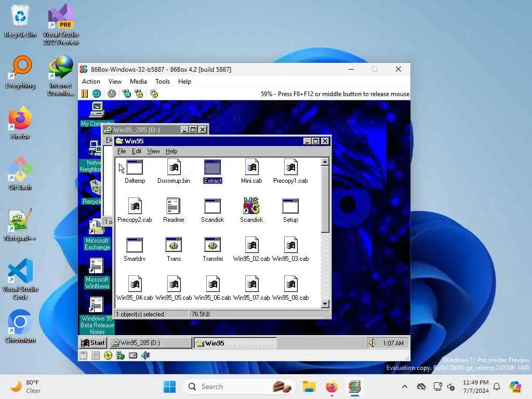Select the Readme text file
This screenshot has width=532, height=399.
174,210
